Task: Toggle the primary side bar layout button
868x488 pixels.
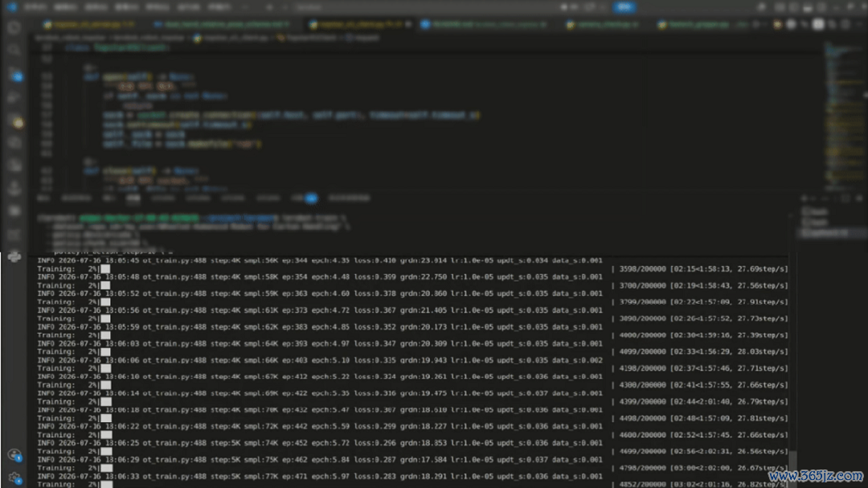Action: 780,7
